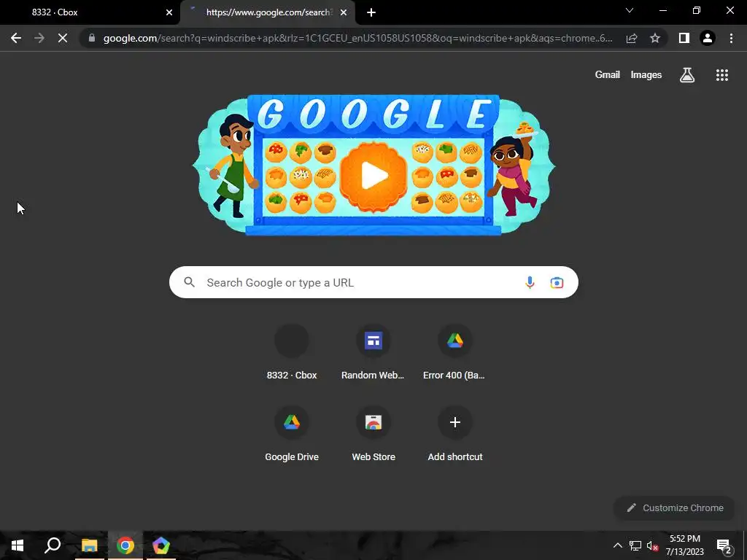This screenshot has width=747, height=560.
Task: Open the Chrome profile avatar menu
Action: [x=708, y=38]
